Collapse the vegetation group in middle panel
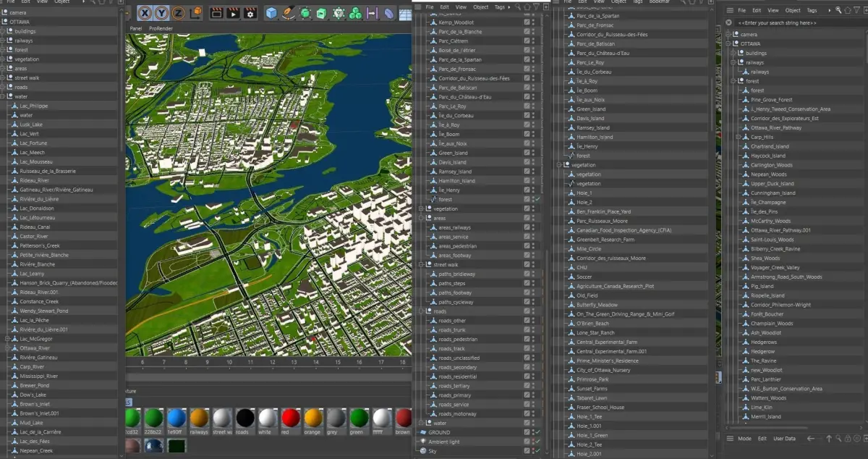868x459 pixels. (421, 209)
